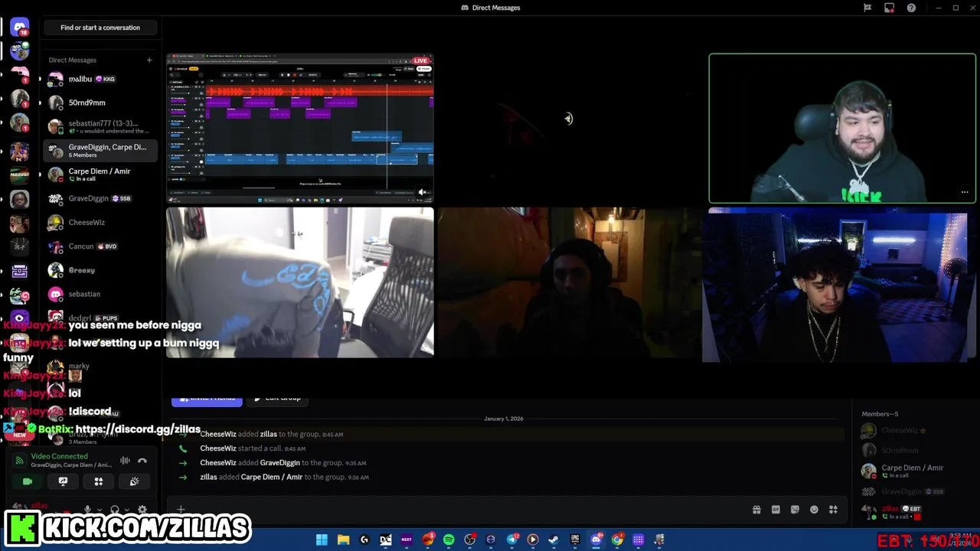The image size is (980, 551).
Task: Click the message input box
Action: pos(467,510)
